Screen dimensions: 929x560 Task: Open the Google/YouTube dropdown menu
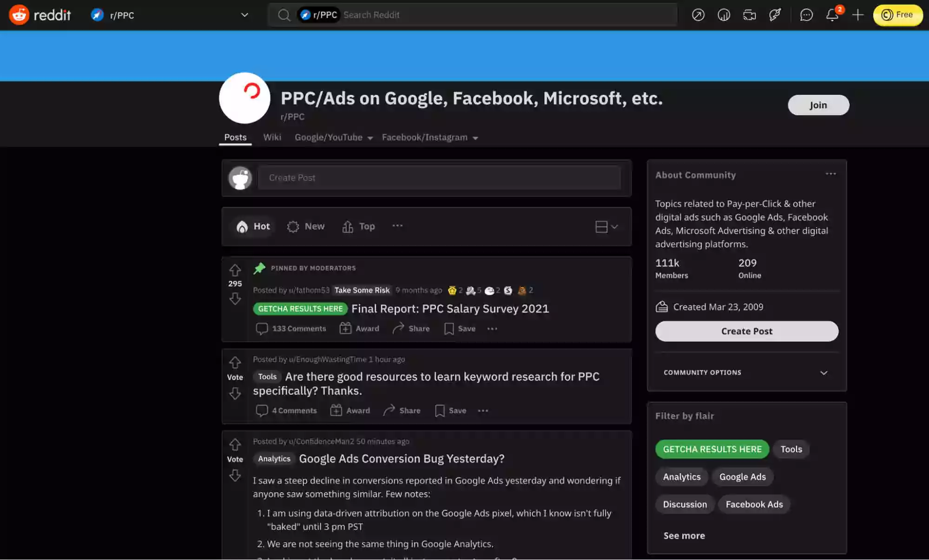[x=333, y=138]
